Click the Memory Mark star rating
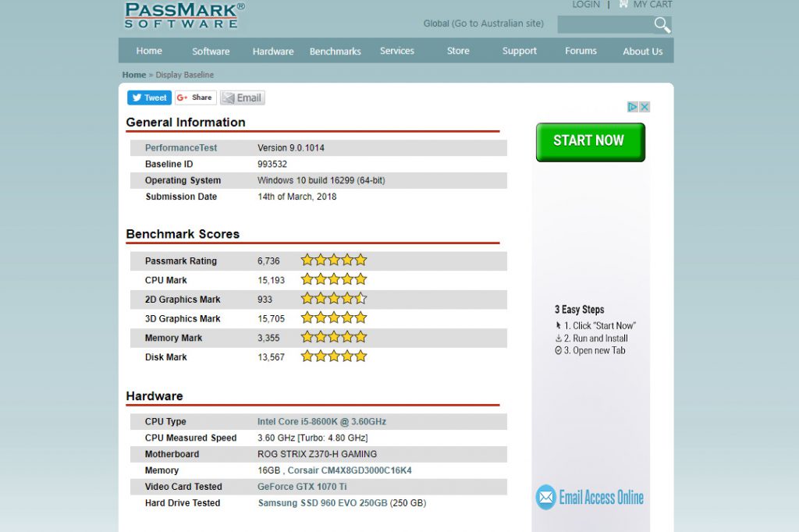The image size is (799, 532). pyautogui.click(x=334, y=337)
